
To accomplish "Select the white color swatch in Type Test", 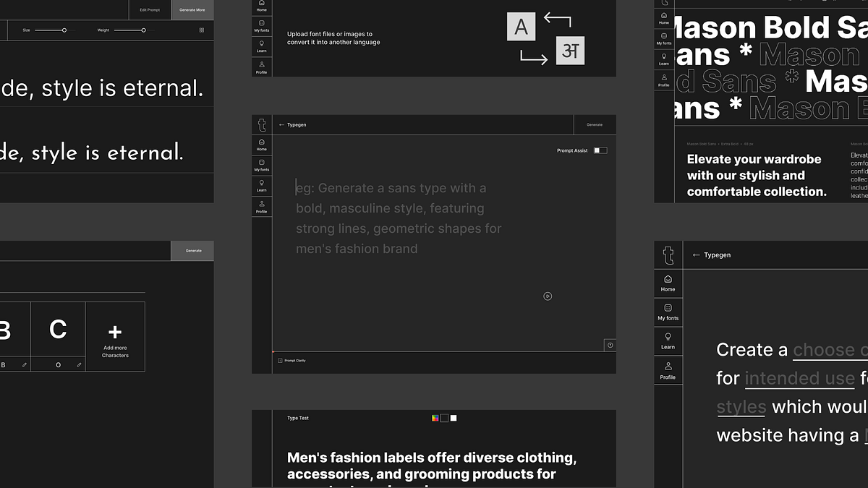I will click(453, 418).
